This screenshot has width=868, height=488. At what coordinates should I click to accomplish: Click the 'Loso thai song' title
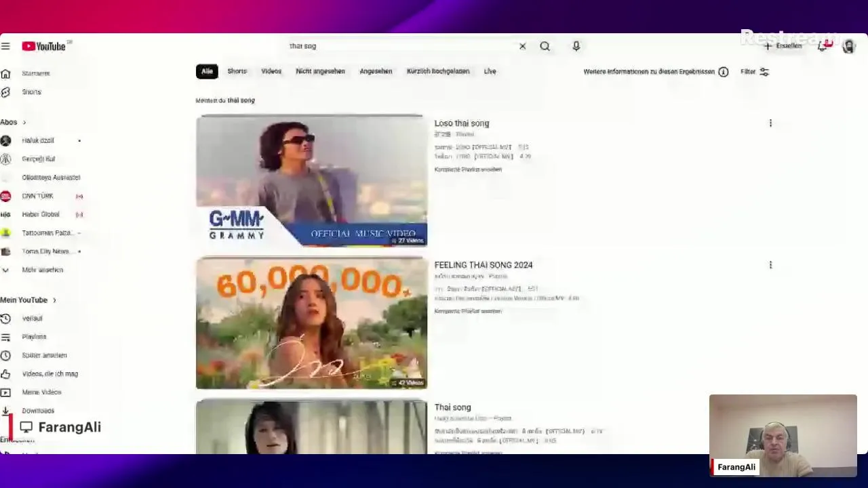(x=462, y=123)
